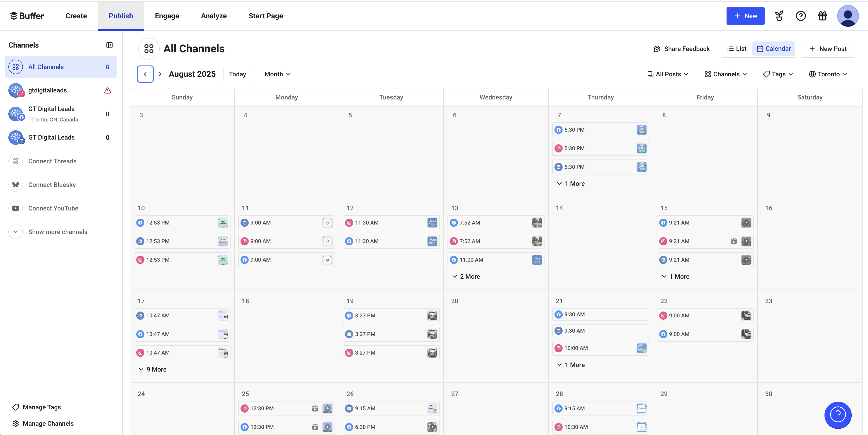868x435 pixels.
Task: Switch to List view
Action: (737, 48)
